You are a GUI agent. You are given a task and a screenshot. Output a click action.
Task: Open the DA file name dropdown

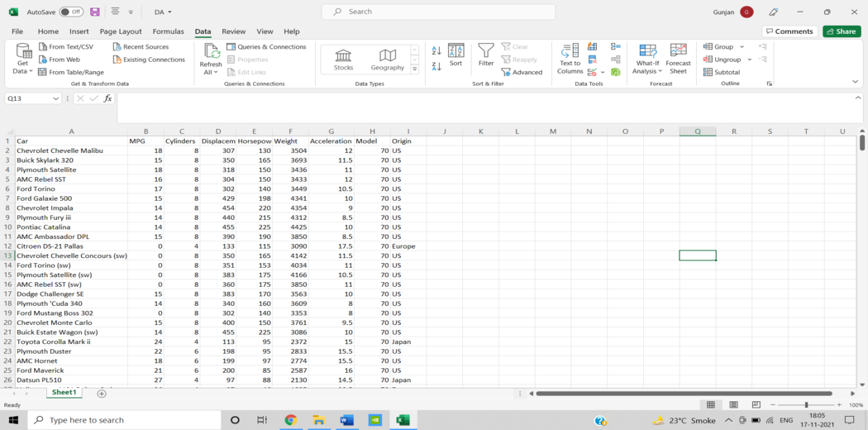[163, 12]
